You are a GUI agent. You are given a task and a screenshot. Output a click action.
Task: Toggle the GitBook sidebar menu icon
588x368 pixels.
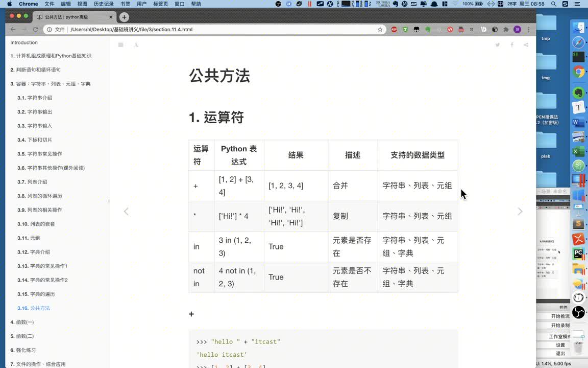point(121,44)
